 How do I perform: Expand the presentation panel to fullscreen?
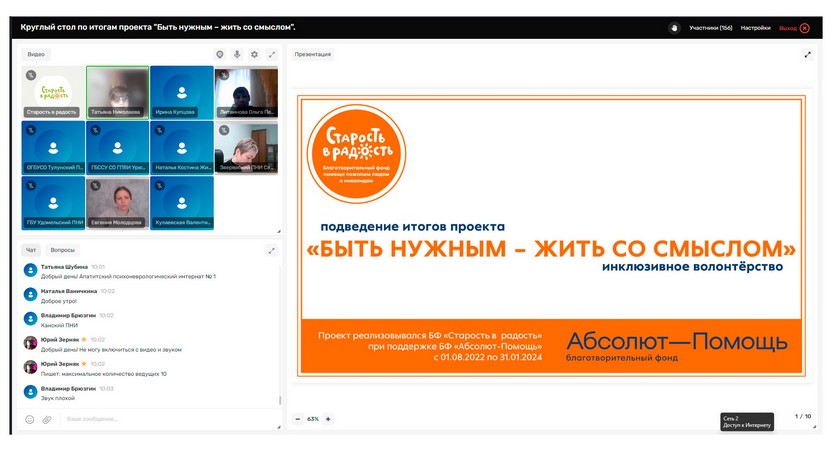(x=808, y=54)
